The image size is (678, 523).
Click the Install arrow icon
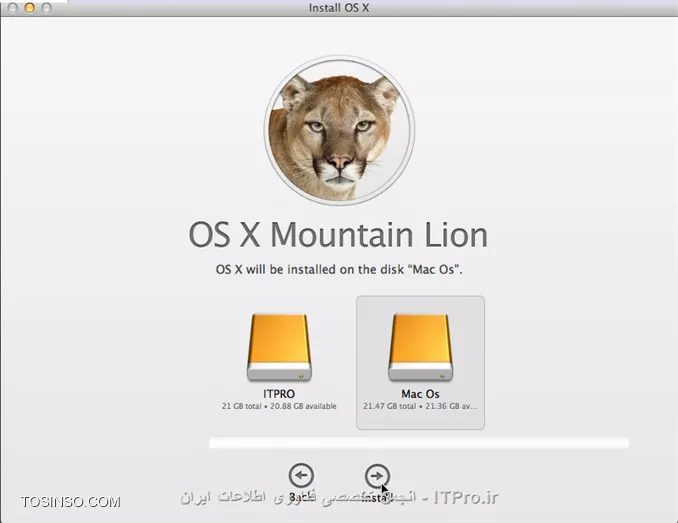click(377, 476)
